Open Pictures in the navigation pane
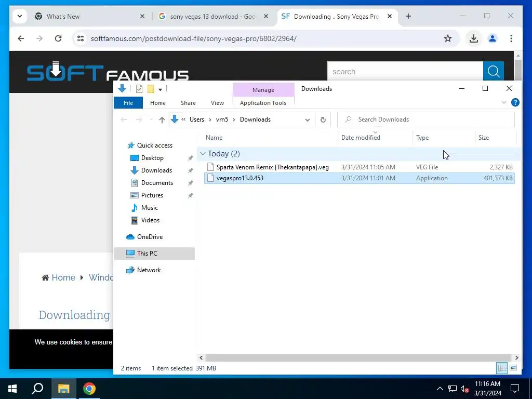The height and width of the screenshot is (399, 532). pos(152,195)
